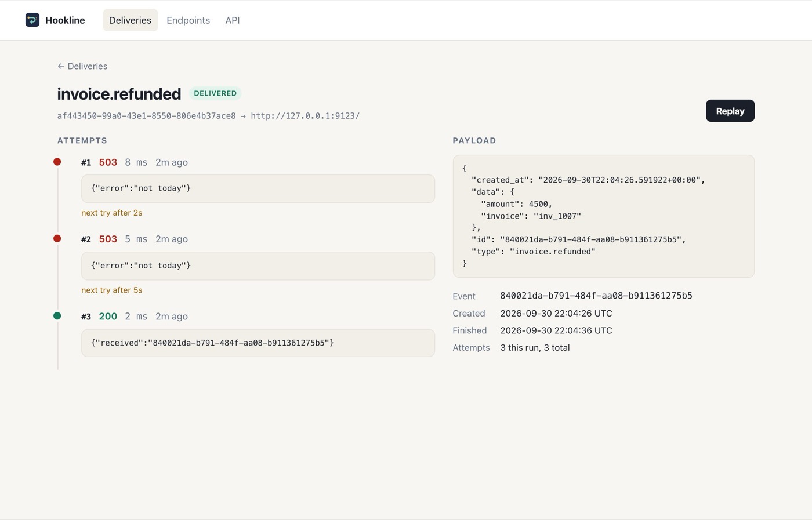The height and width of the screenshot is (520, 812).
Task: Click the ATTEMPTS section heading
Action: [82, 140]
